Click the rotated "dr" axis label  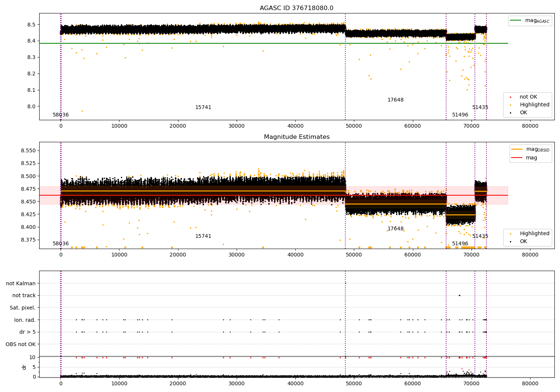[x=24, y=367]
